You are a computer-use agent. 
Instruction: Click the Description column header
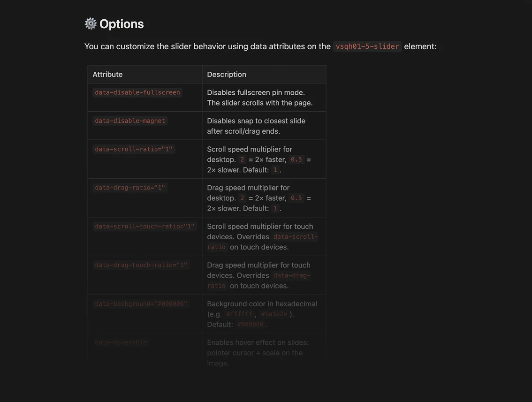(x=227, y=74)
